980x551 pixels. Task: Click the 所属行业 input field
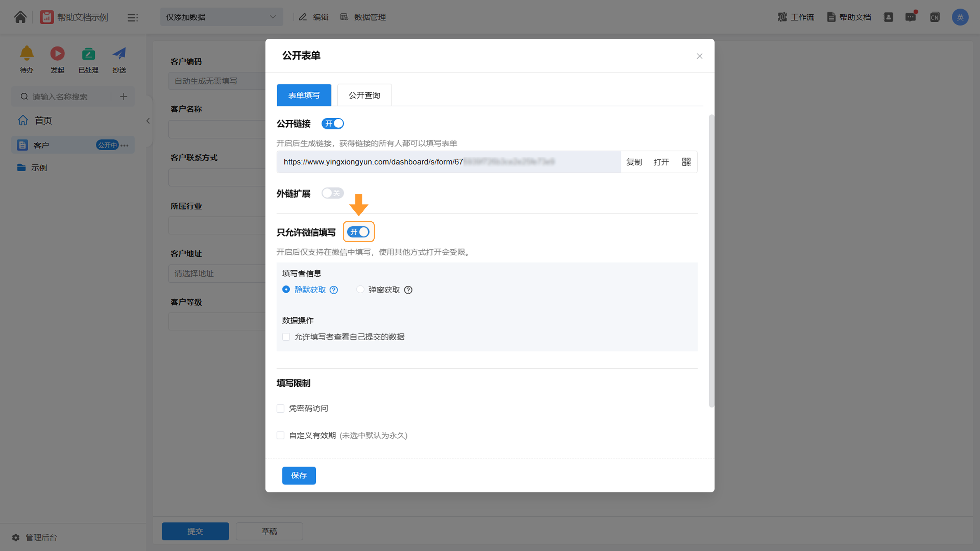[x=217, y=225]
